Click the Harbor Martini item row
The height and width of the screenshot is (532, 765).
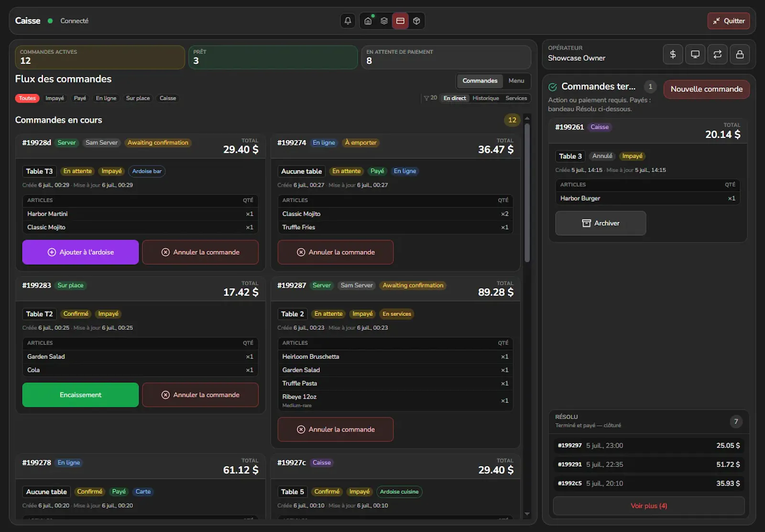[x=140, y=214]
